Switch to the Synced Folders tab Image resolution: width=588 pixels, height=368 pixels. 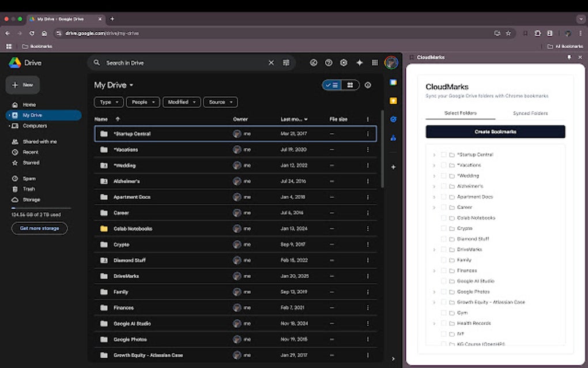coord(530,113)
